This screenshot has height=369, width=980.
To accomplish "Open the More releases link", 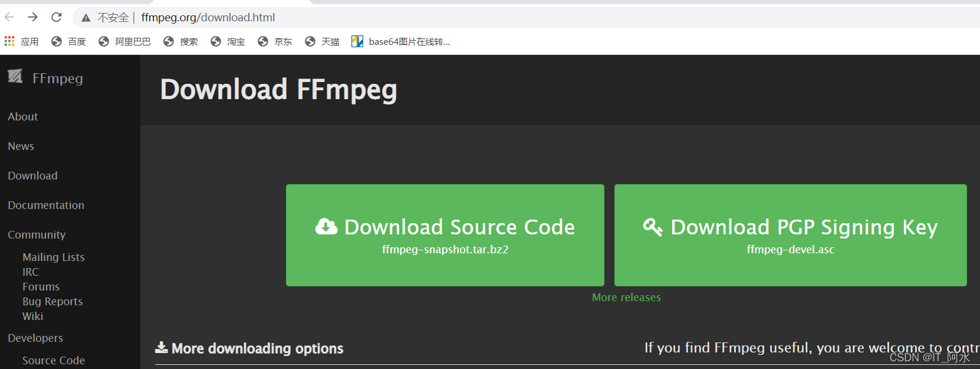I will [x=626, y=298].
